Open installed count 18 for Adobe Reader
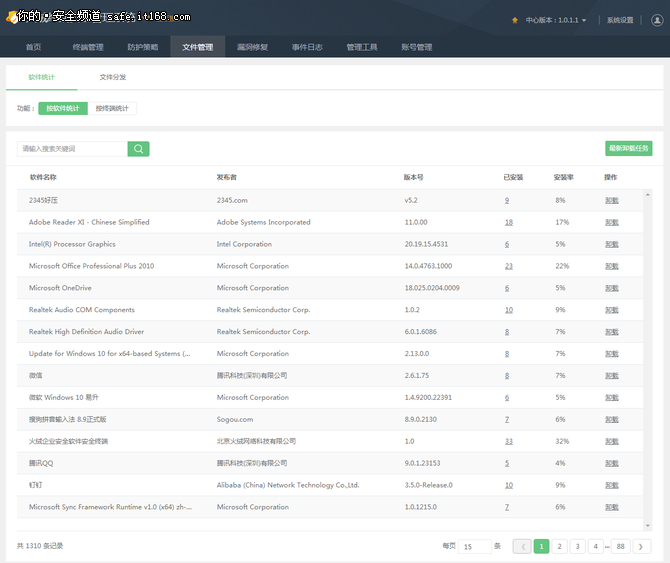The width and height of the screenshot is (670, 563). pyautogui.click(x=509, y=222)
